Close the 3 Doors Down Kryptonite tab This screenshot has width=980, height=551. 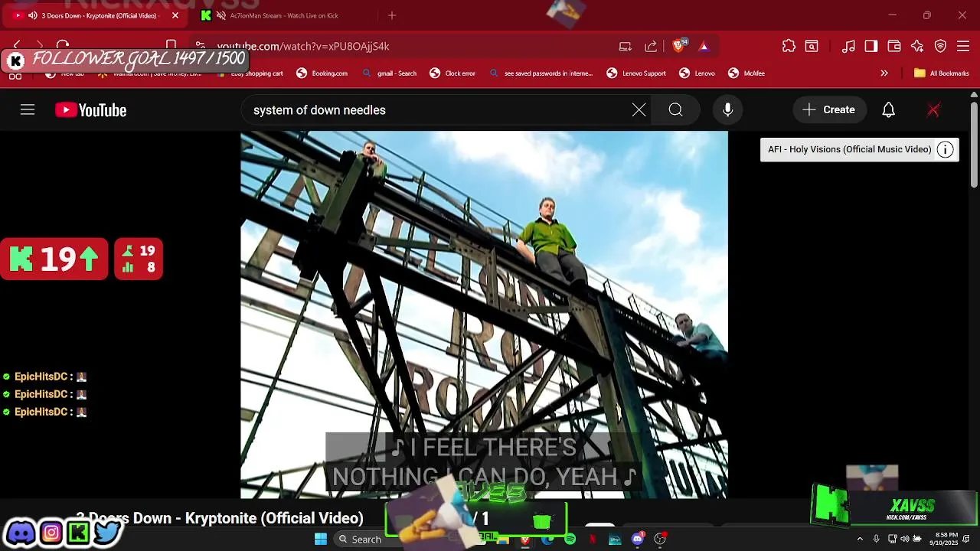tap(175, 15)
